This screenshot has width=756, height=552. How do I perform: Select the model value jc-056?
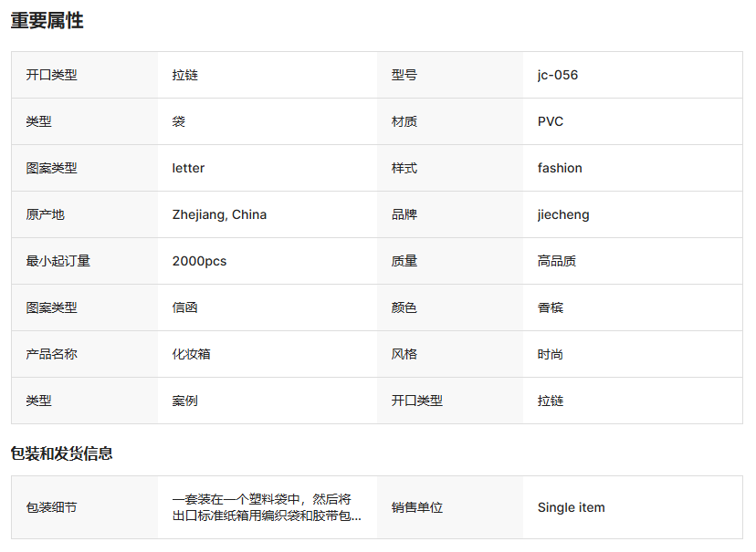(x=557, y=75)
